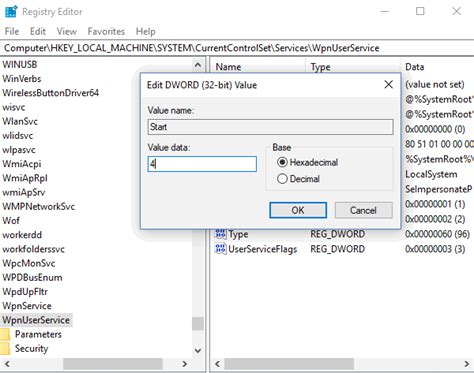Open the Security subkey folder

coord(5,349)
